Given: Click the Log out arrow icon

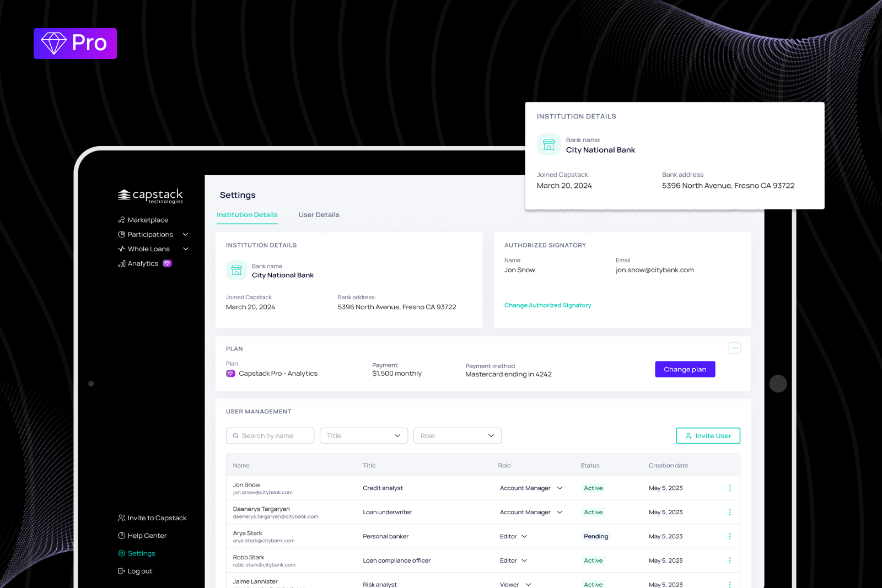Looking at the screenshot, I should pos(121,571).
